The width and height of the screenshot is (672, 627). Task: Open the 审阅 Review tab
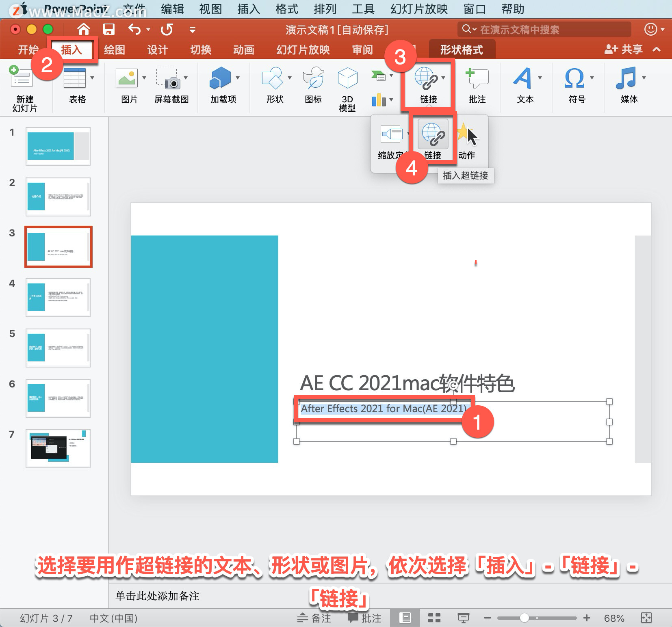point(362,50)
